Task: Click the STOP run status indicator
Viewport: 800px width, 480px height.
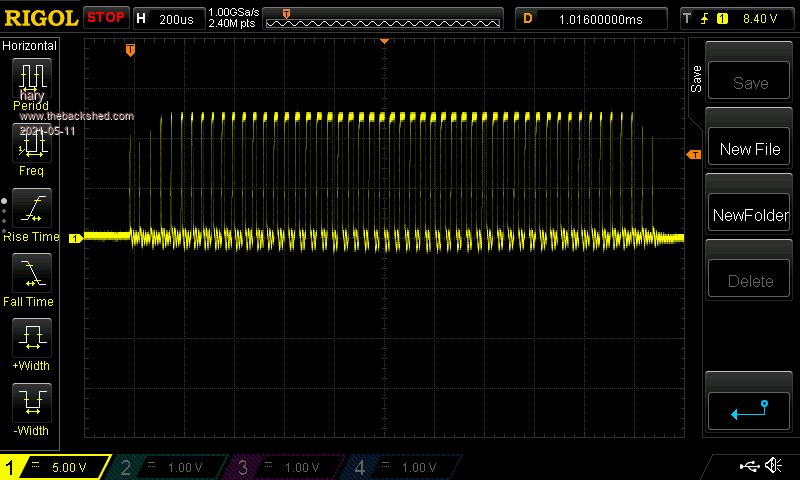Action: coord(106,18)
